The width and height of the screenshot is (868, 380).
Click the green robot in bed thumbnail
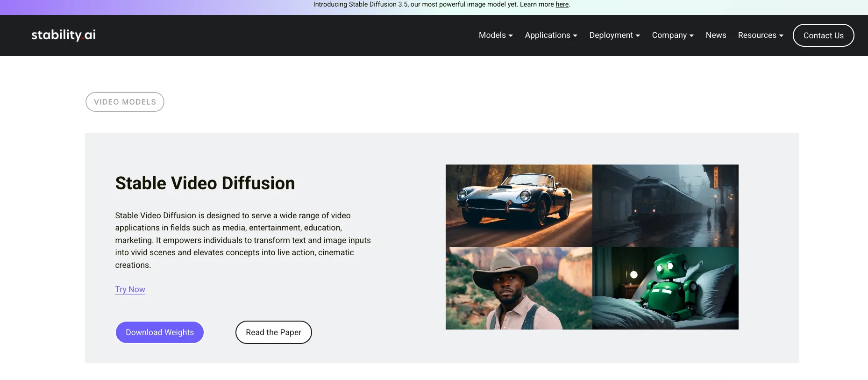(x=665, y=288)
